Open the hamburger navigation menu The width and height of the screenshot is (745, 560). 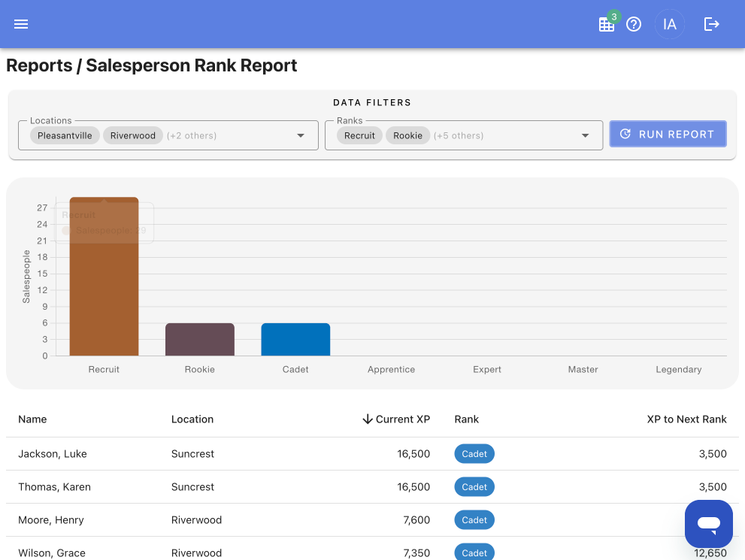(x=21, y=24)
